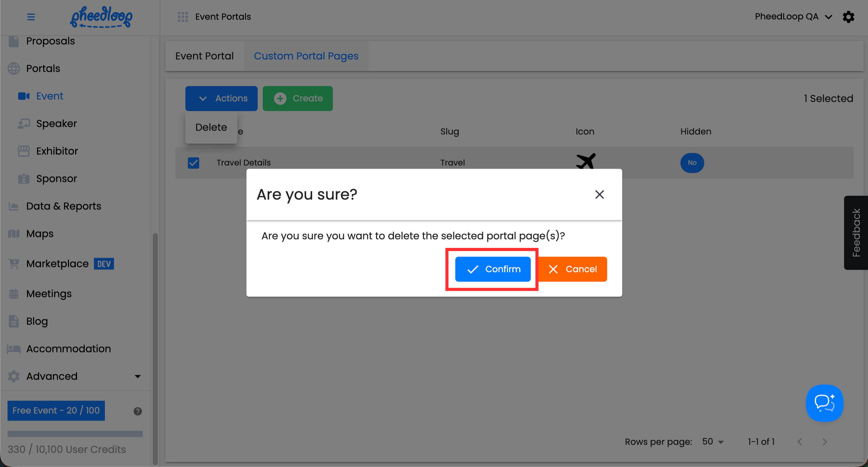Select Delete from the Actions menu
The width and height of the screenshot is (868, 467).
[x=211, y=127]
